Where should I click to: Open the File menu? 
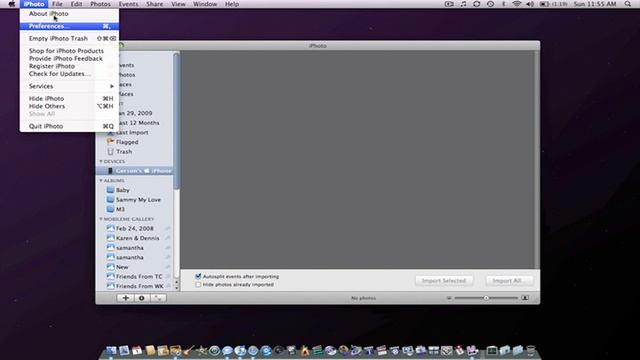pos(57,4)
